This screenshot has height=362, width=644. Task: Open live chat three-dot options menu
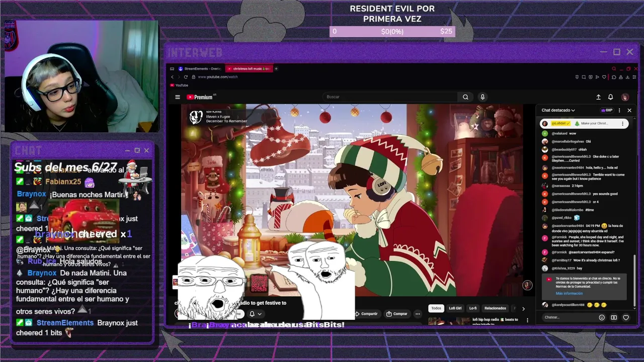point(619,110)
